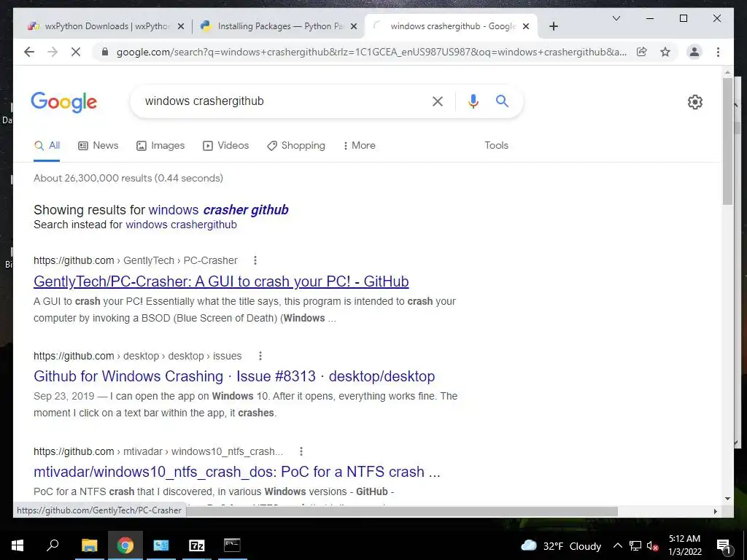Switch to News results
Image resolution: width=747 pixels, height=560 pixels.
[98, 146]
